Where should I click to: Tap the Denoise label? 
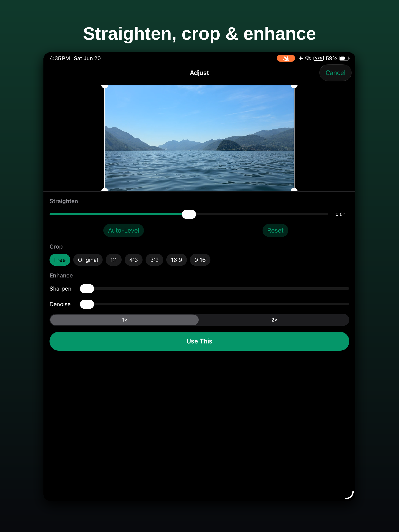60,304
